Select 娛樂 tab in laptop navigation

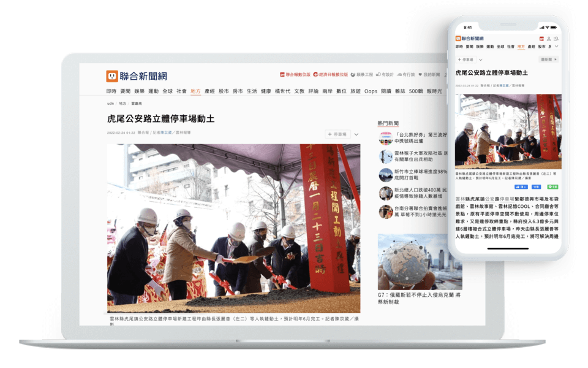tap(139, 91)
